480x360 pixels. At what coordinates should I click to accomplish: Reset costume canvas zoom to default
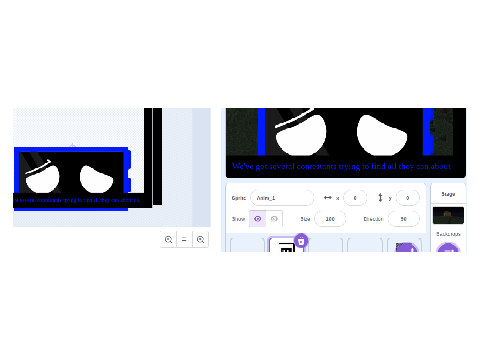(184, 239)
